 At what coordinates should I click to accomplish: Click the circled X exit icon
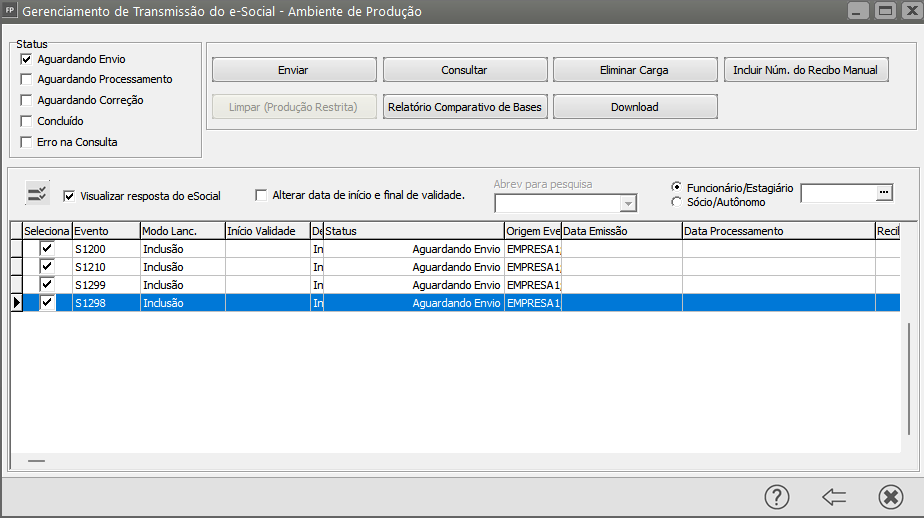[890, 497]
